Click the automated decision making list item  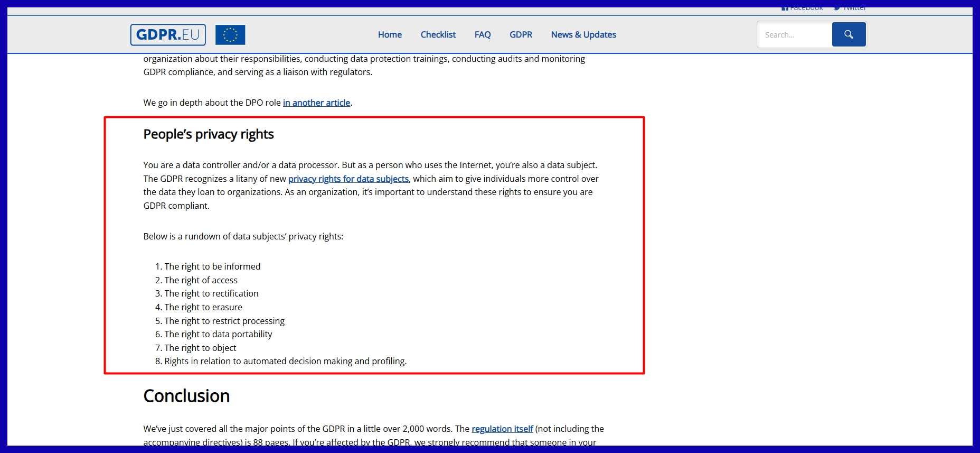tap(285, 361)
